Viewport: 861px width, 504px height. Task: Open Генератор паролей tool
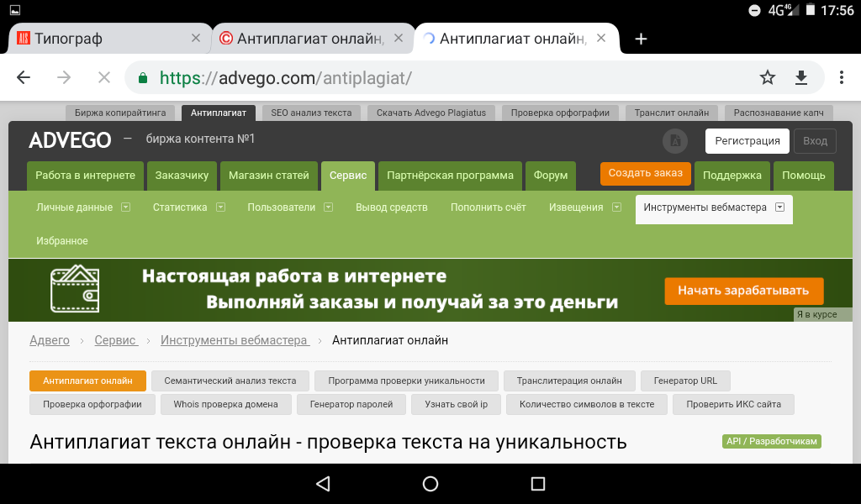pyautogui.click(x=351, y=404)
